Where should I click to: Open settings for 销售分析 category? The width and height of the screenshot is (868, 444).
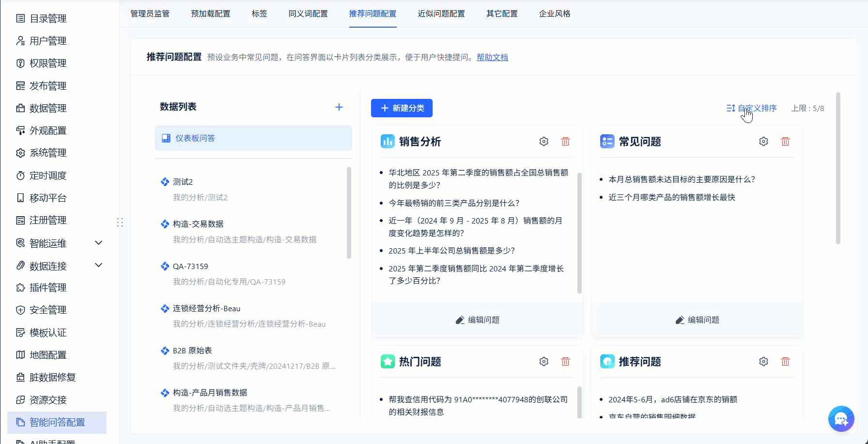pyautogui.click(x=544, y=142)
